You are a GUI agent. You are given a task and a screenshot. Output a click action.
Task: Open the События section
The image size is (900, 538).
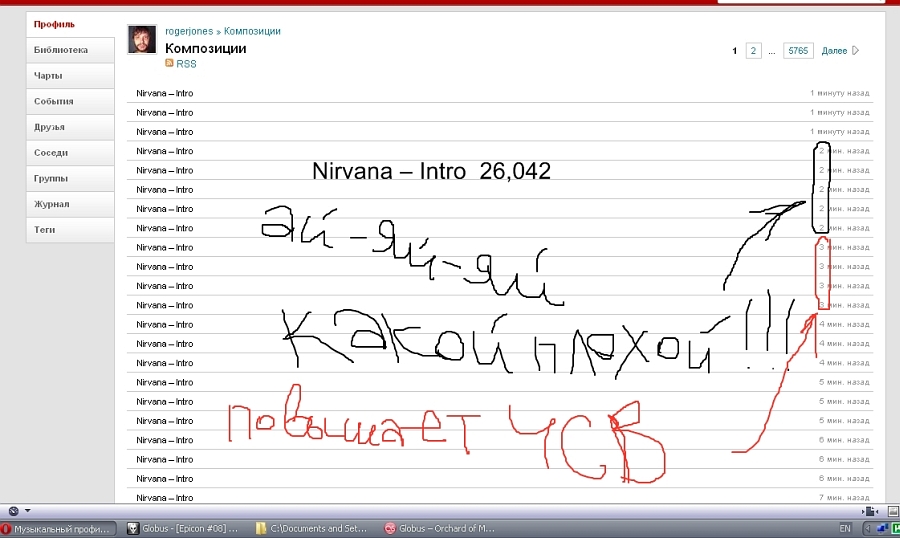click(70, 102)
